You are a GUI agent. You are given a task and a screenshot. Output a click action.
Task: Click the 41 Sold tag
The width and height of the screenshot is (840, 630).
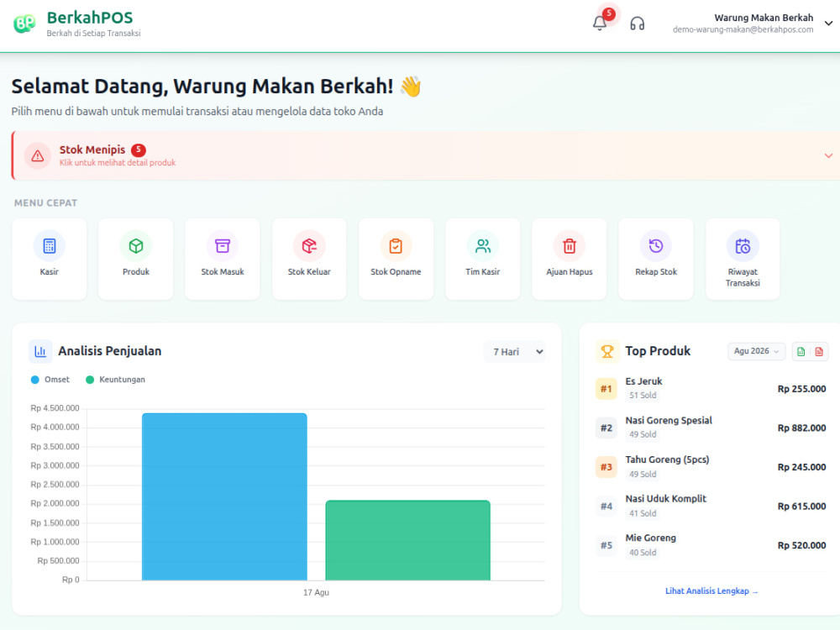pyautogui.click(x=643, y=513)
